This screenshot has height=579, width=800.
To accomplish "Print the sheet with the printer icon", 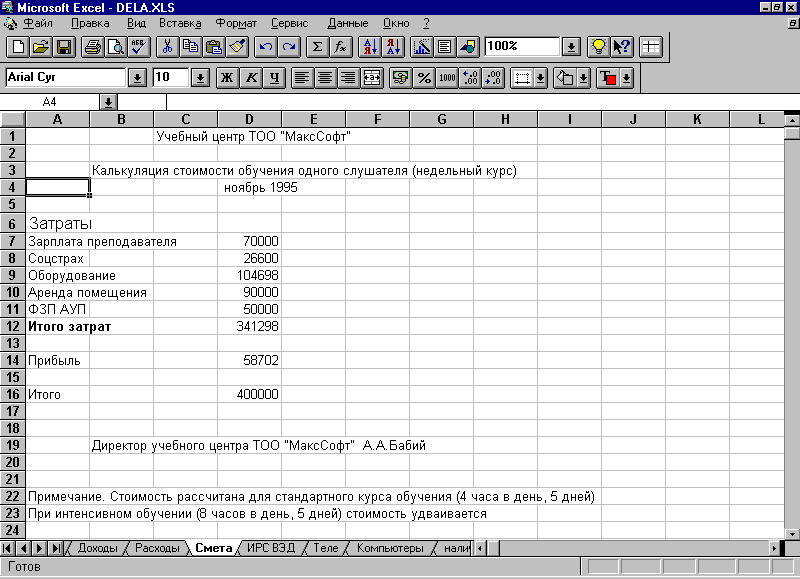I will coord(93,47).
